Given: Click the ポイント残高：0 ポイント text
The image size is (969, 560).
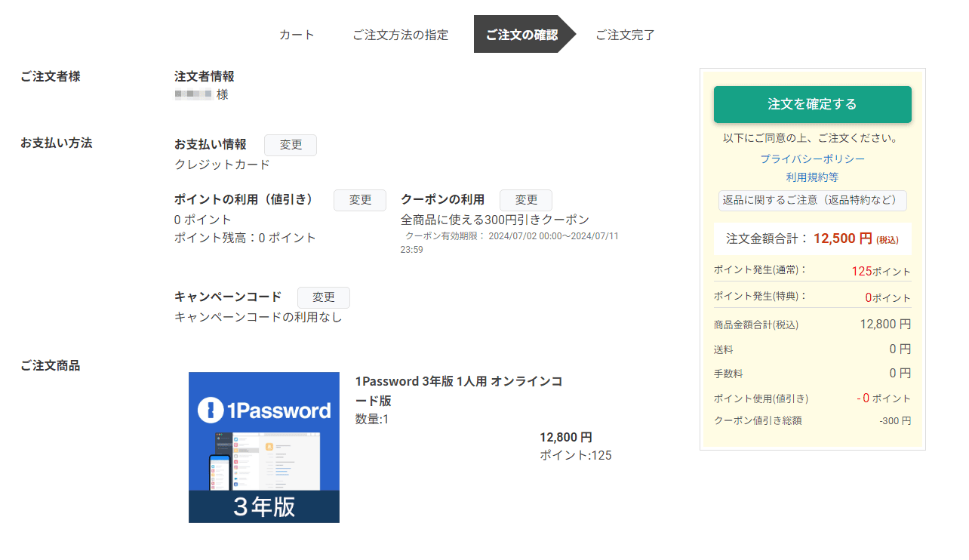Looking at the screenshot, I should coord(245,238).
